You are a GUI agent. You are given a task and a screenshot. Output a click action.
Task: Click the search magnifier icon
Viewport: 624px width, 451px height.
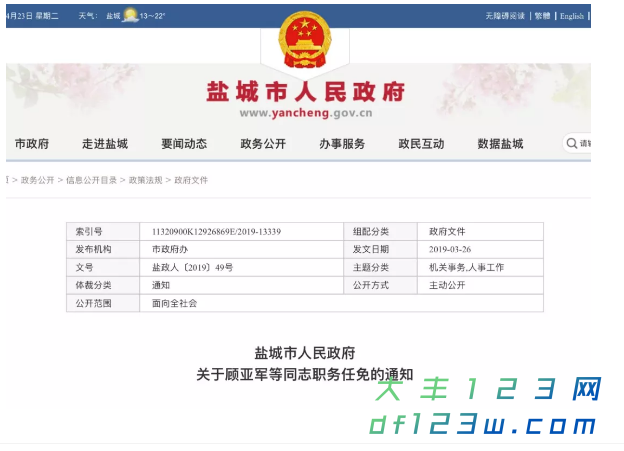572,143
